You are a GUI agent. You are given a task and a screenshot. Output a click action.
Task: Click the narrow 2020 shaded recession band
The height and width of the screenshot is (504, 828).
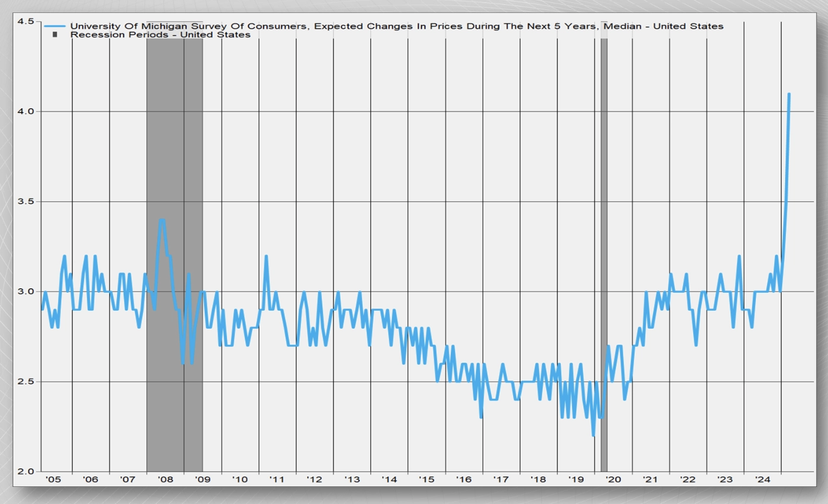604,247
